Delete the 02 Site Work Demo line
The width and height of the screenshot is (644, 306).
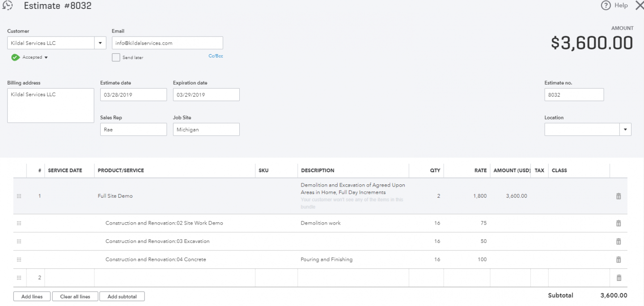(619, 223)
